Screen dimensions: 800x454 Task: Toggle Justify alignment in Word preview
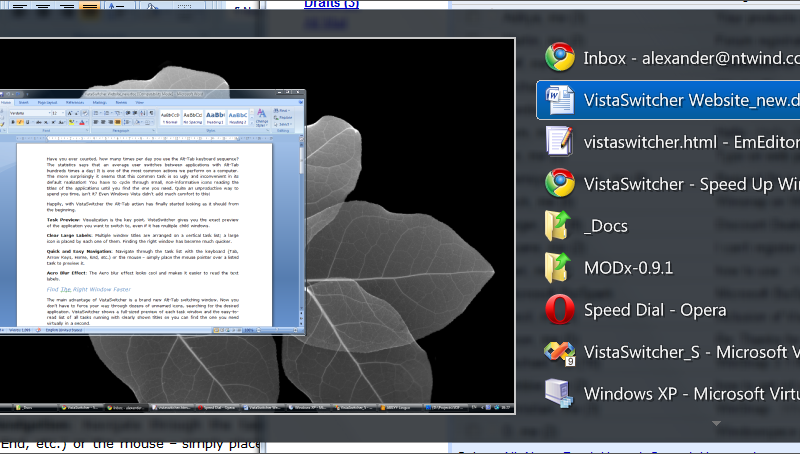pos(118,122)
